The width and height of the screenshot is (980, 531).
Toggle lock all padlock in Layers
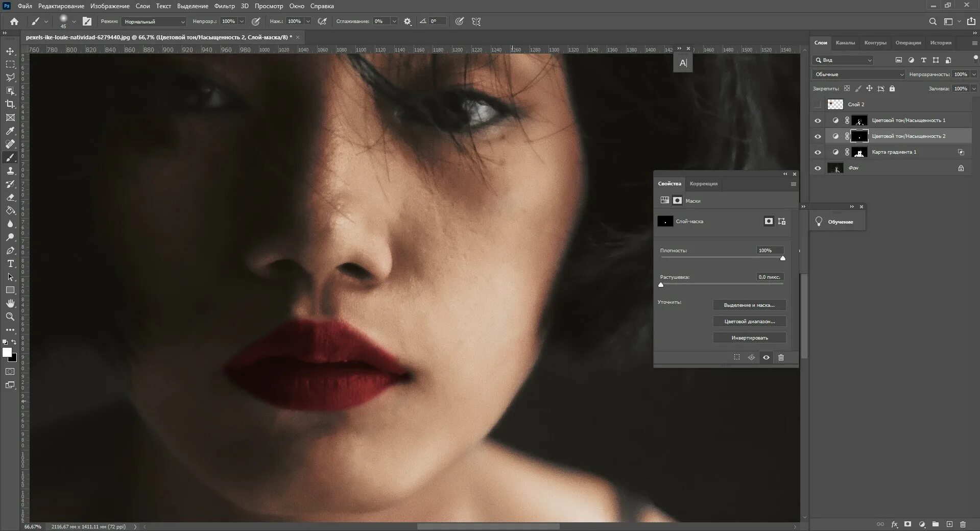click(x=892, y=88)
